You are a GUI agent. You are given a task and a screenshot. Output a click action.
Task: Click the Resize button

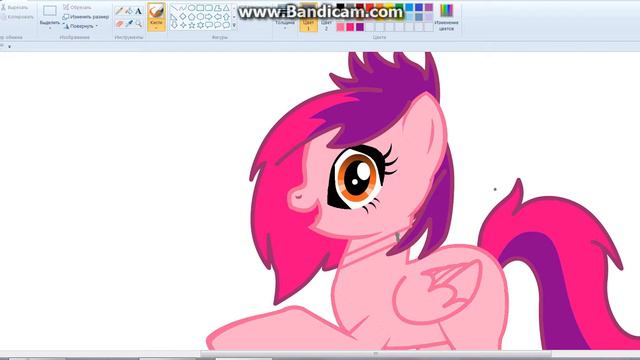[86, 17]
